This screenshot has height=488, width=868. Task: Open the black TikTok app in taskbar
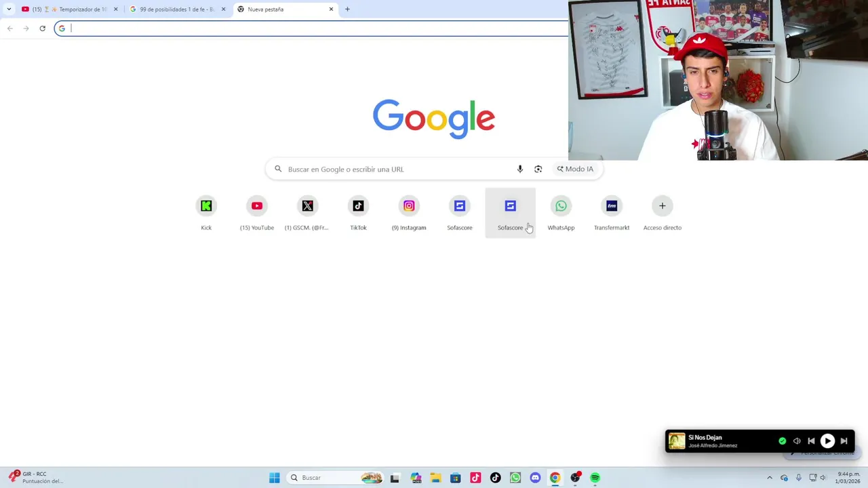tap(496, 478)
